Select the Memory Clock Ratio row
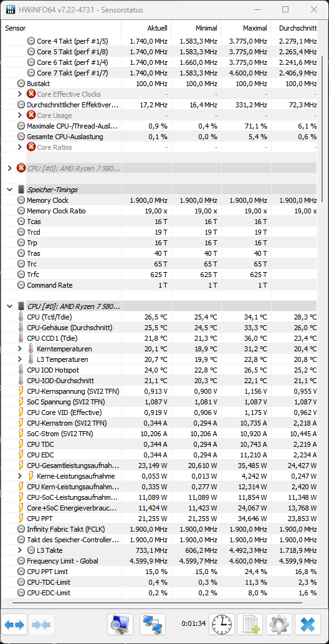Viewport: 329px width, 644px height. pyautogui.click(x=159, y=211)
